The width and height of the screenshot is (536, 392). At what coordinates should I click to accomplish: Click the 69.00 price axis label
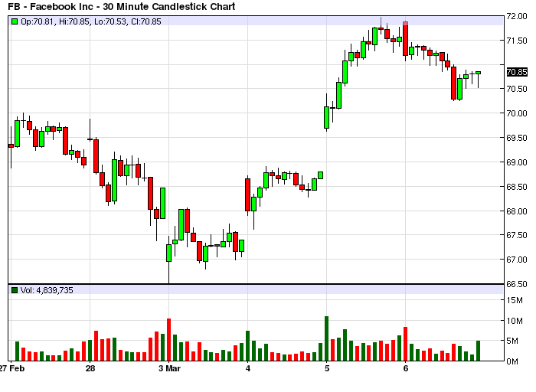pos(517,162)
